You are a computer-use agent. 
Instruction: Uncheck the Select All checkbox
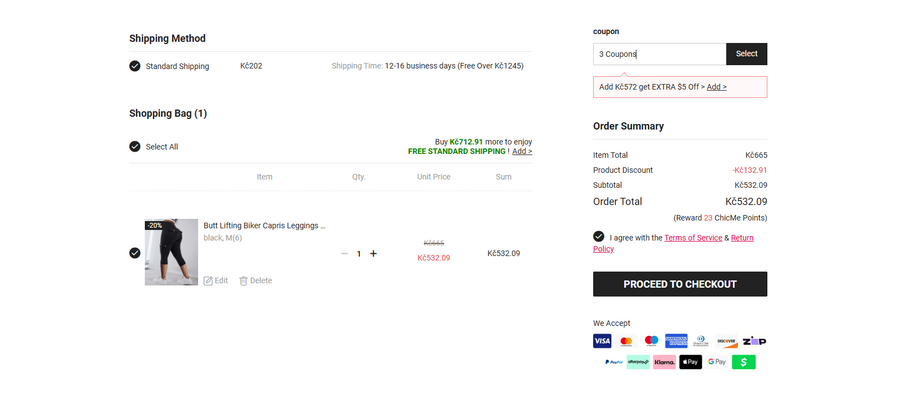click(135, 147)
